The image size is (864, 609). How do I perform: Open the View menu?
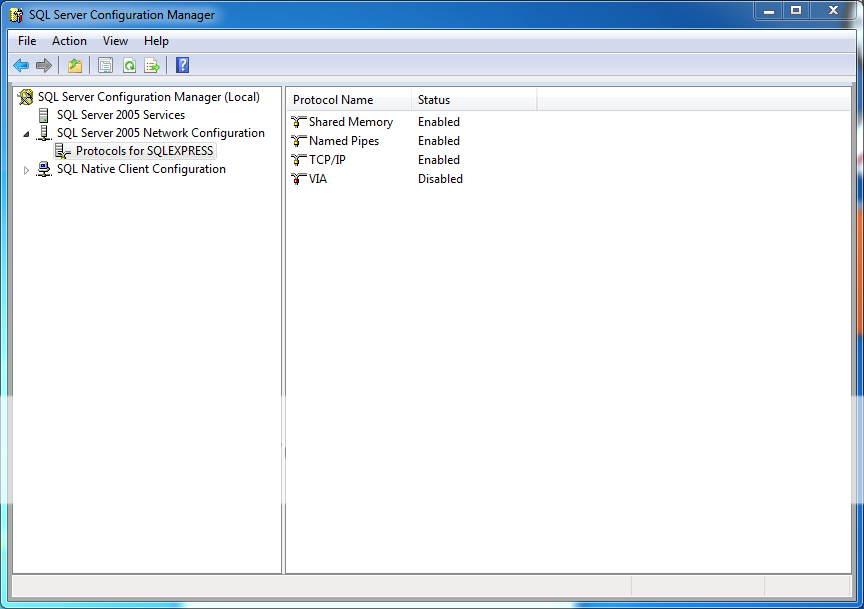point(115,41)
